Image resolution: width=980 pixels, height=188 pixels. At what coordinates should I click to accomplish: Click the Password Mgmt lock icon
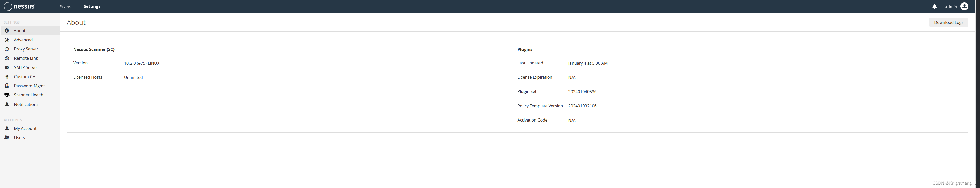pos(7,86)
